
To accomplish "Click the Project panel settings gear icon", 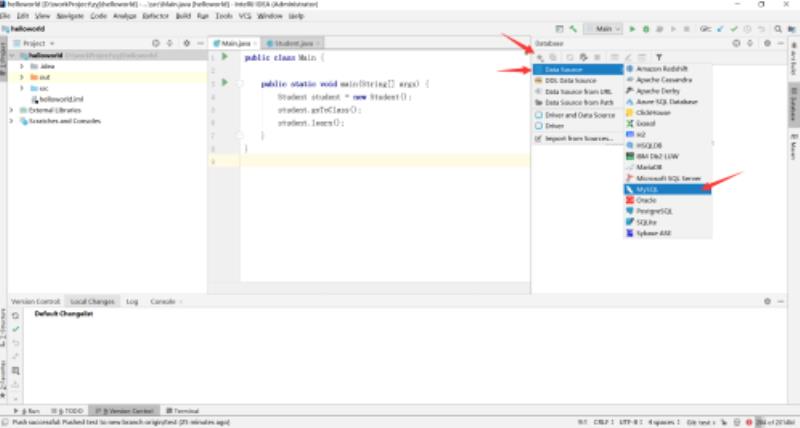I will click(187, 43).
